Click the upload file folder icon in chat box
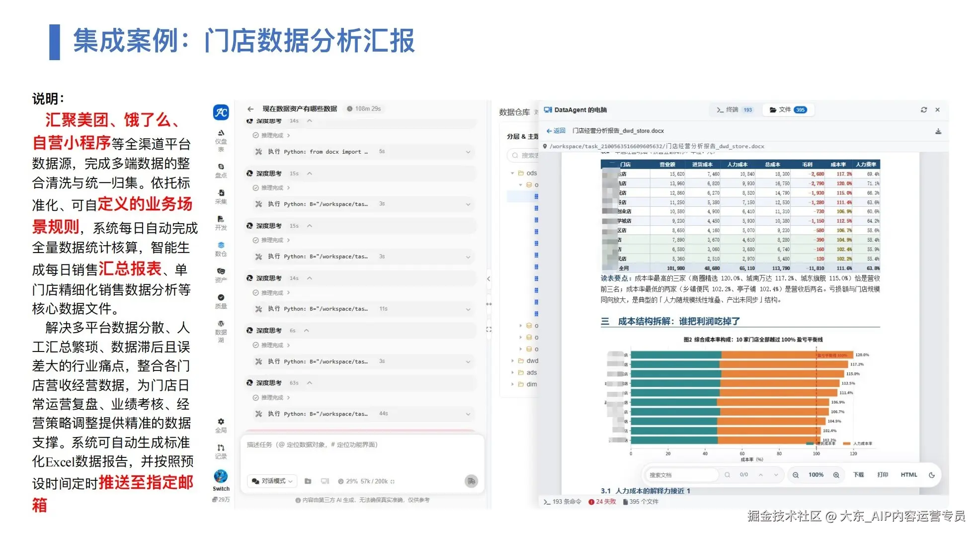The image size is (980, 537). (x=308, y=481)
